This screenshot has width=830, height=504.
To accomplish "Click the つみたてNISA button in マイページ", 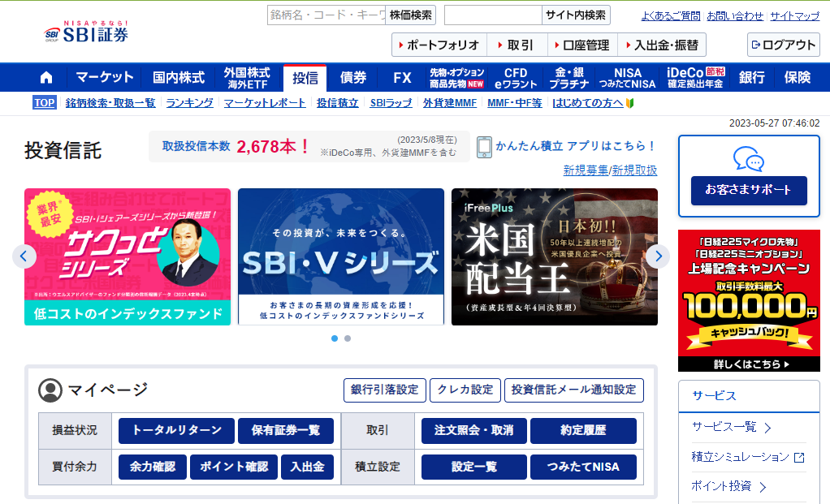I will pos(583,467).
